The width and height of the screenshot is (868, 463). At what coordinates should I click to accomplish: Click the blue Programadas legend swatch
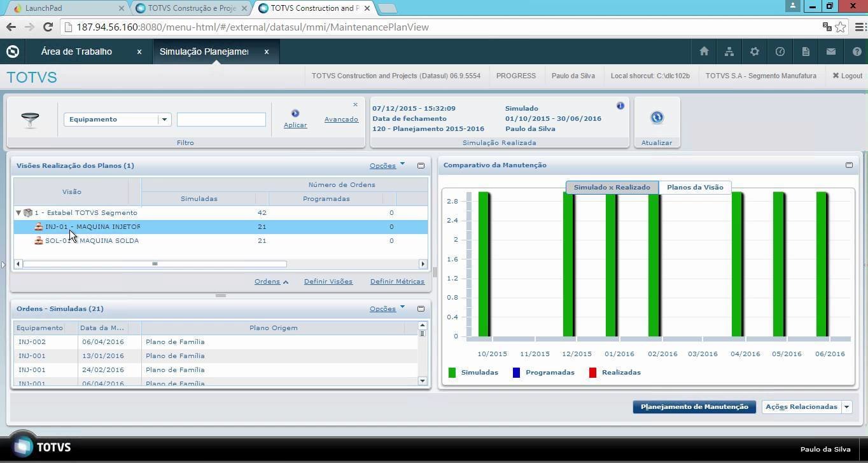click(516, 373)
